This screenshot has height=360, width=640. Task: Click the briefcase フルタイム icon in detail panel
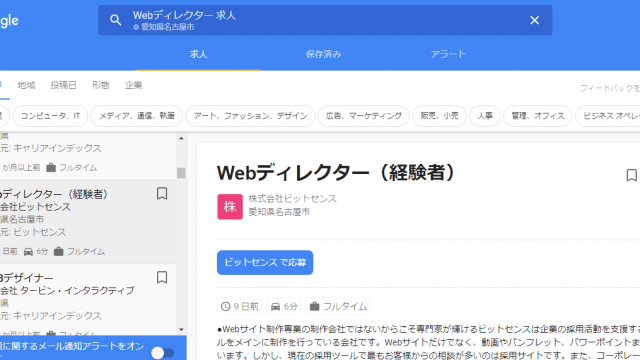coord(314,306)
